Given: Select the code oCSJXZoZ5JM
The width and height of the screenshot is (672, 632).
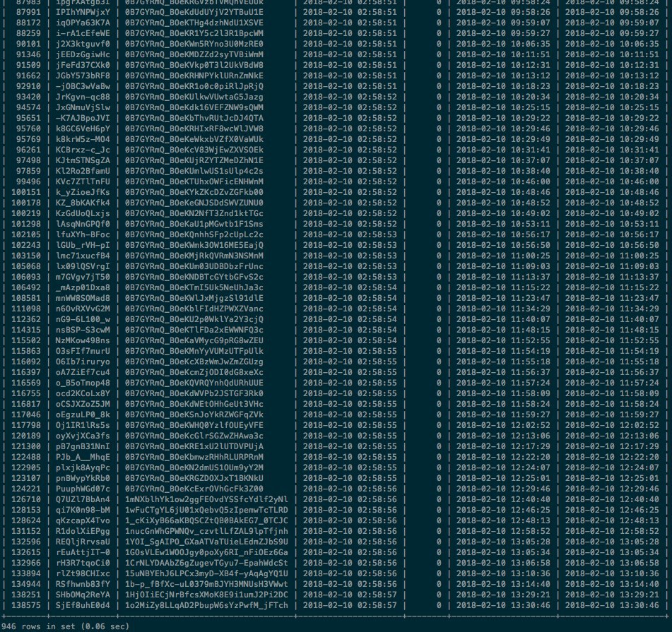Looking at the screenshot, I should click(x=83, y=404).
